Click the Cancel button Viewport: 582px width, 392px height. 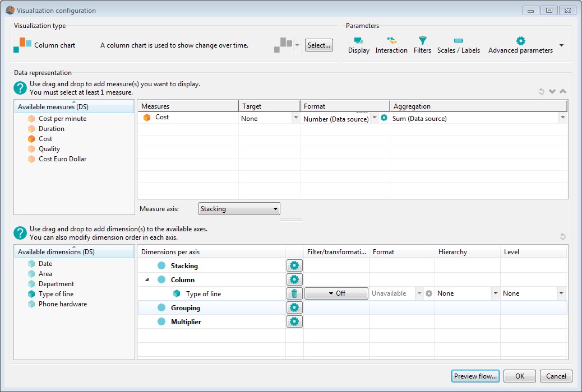(556, 376)
